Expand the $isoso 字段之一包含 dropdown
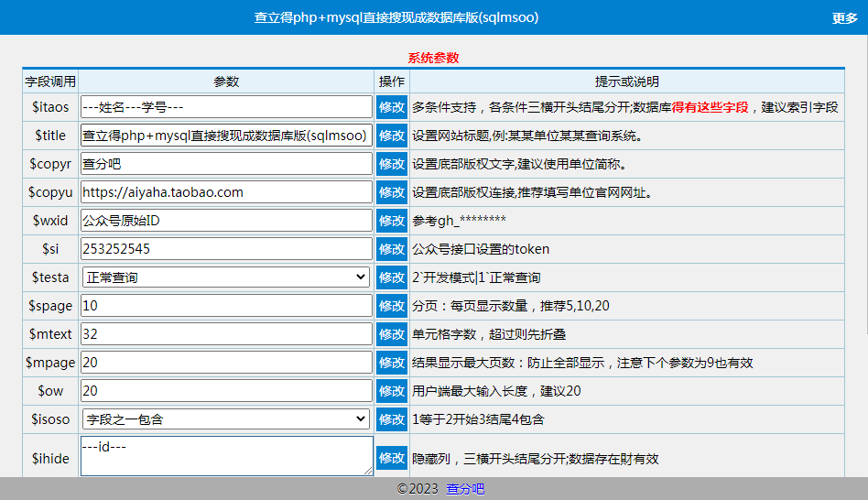Screen dimensions: 868x500 (226, 419)
